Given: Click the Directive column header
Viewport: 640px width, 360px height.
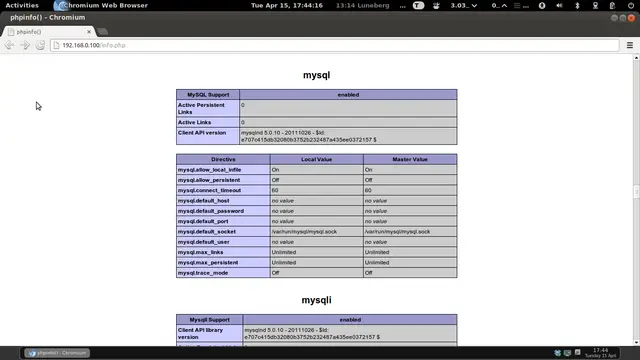Looking at the screenshot, I should pyautogui.click(x=223, y=159).
